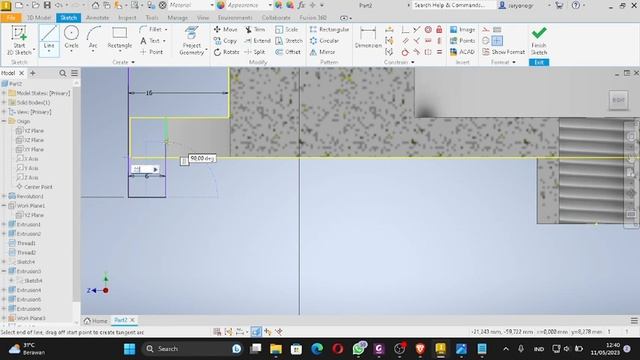640x360 pixels.
Task: Select the Arc sketch tool
Action: (x=93, y=38)
